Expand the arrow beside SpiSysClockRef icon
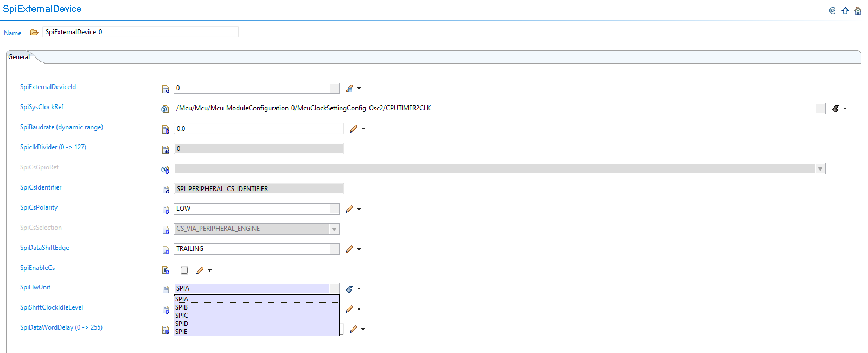The width and height of the screenshot is (868, 353). click(845, 109)
